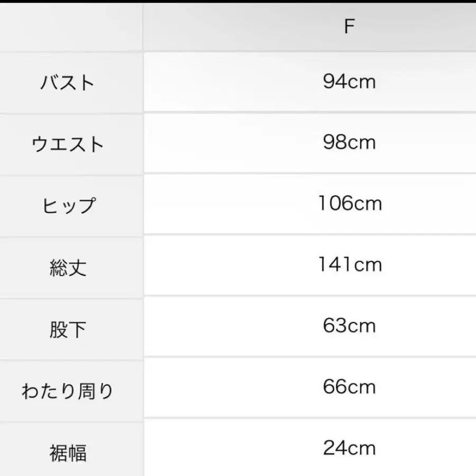
Task: Click the F size column header
Action: [x=349, y=26]
